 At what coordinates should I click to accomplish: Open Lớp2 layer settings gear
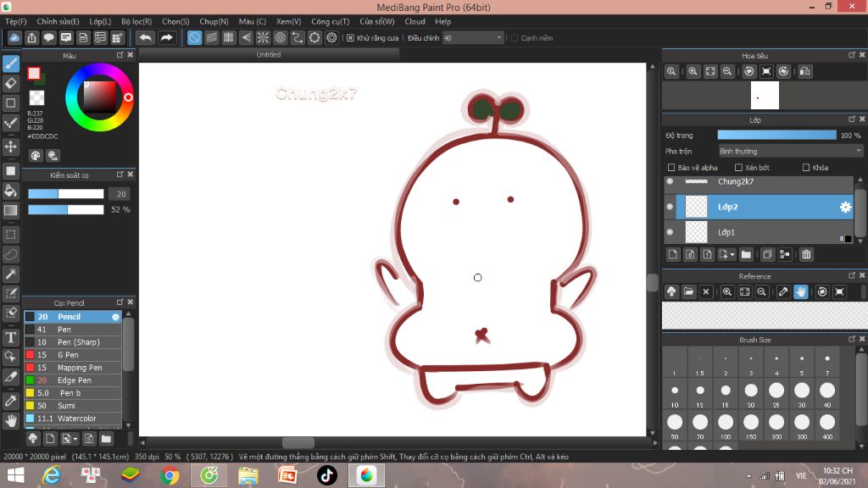click(845, 207)
